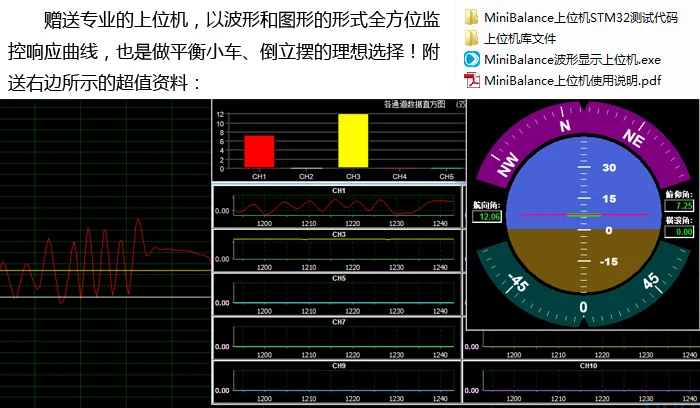Click the 航向角 value field showing 12.06

coord(487,217)
